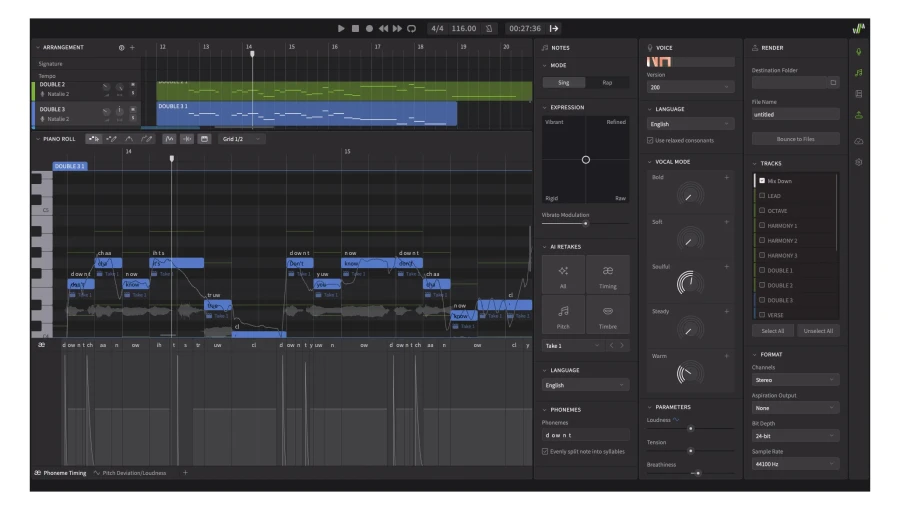Add a parameter panel tab with plus
The width and height of the screenshot is (900, 510).
click(185, 473)
